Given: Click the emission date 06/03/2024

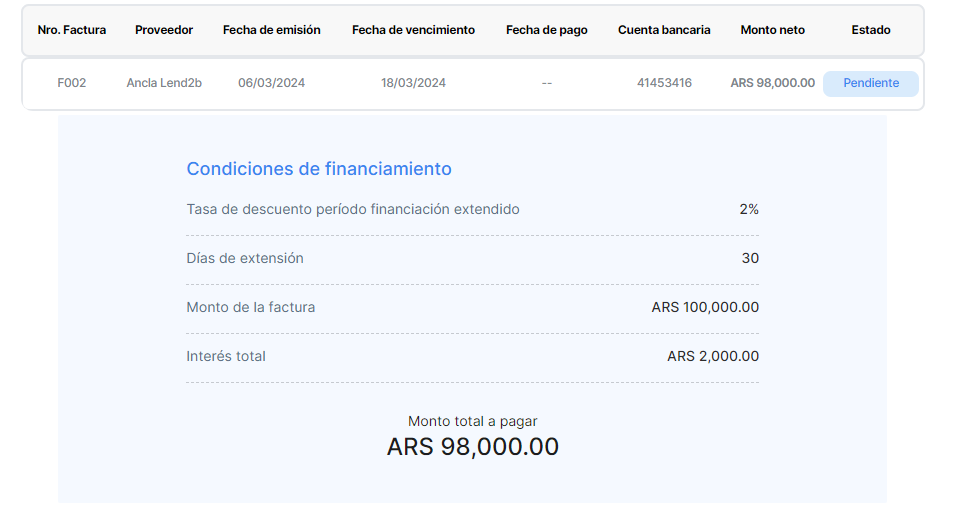Looking at the screenshot, I should pos(272,83).
